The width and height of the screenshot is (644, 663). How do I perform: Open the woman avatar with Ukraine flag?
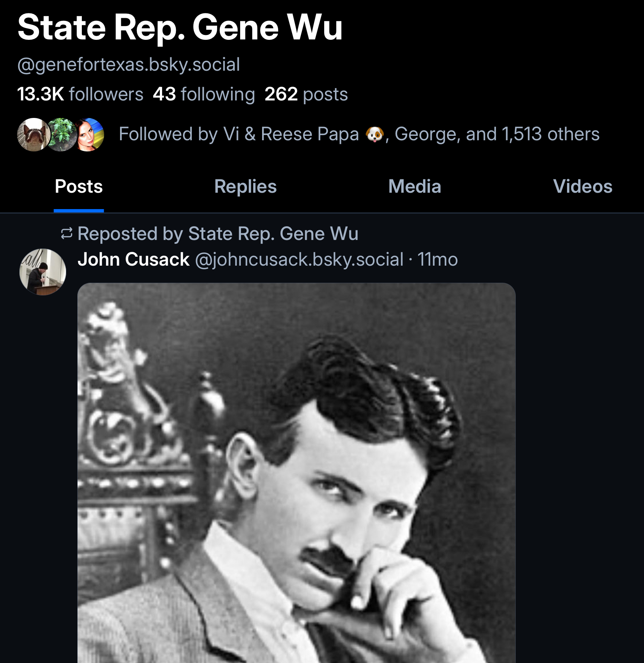click(90, 135)
